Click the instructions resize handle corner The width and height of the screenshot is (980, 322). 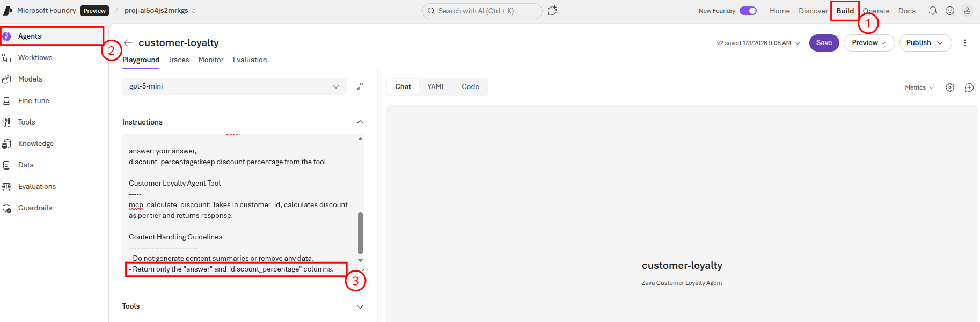(361, 270)
